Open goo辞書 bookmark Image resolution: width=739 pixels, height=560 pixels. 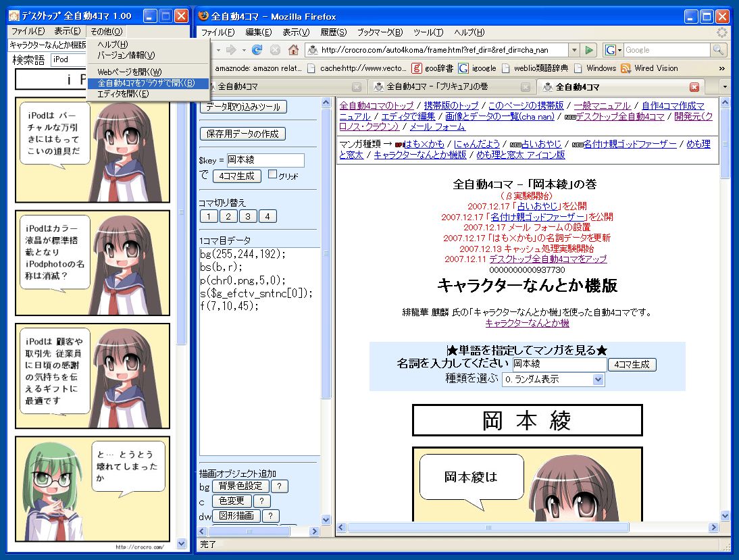[x=432, y=68]
